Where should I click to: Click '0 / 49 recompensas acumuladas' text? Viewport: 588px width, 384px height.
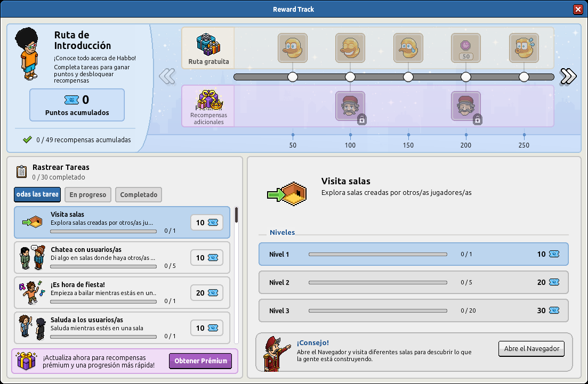pyautogui.click(x=84, y=140)
